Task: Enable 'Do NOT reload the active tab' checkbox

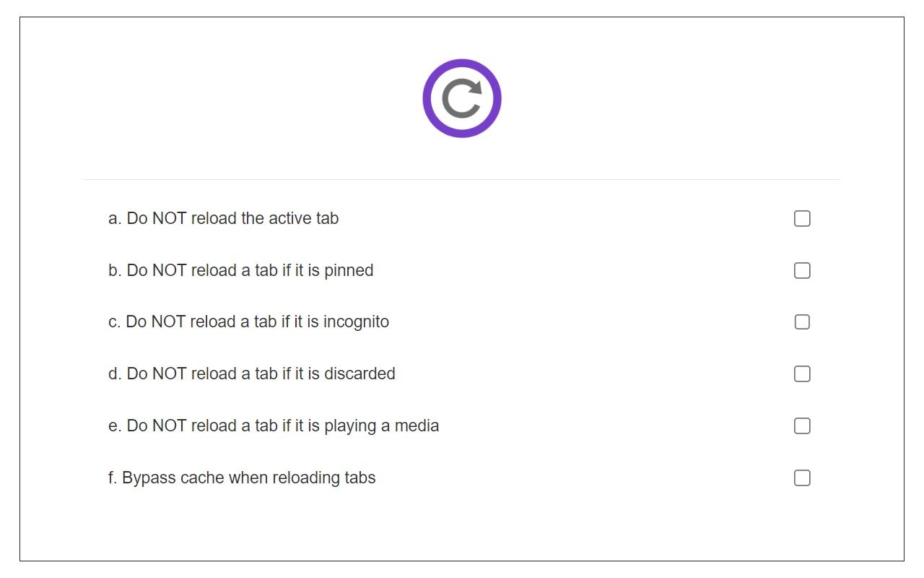Action: (x=802, y=218)
